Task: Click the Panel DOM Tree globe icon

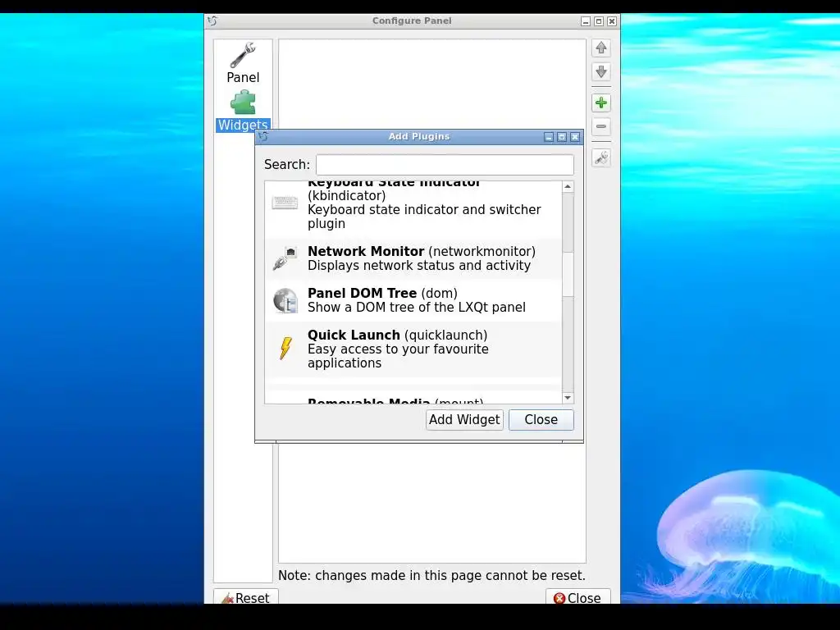Action: (285, 300)
